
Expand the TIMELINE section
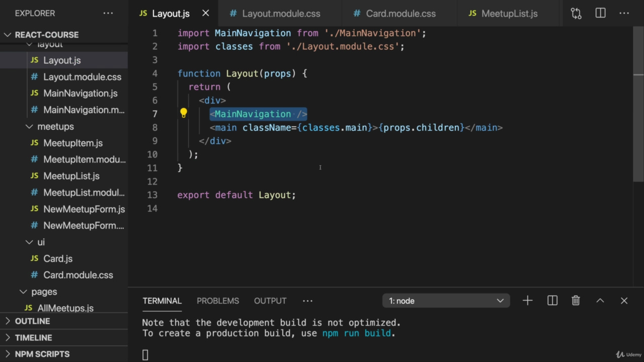[33, 338]
